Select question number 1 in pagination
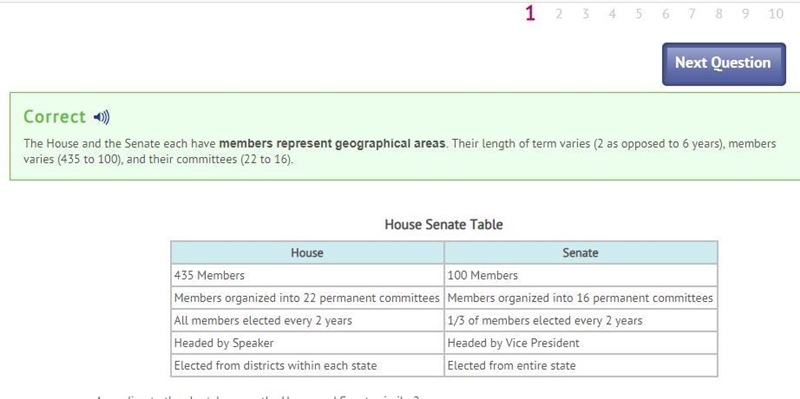The height and width of the screenshot is (399, 800). [x=530, y=14]
